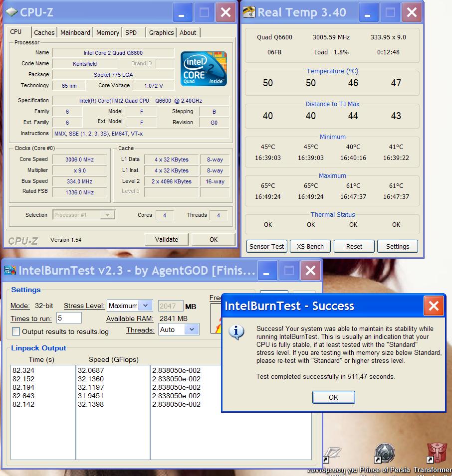Switch to the Mainboard tab
Image resolution: width=452 pixels, height=476 pixels.
click(75, 32)
